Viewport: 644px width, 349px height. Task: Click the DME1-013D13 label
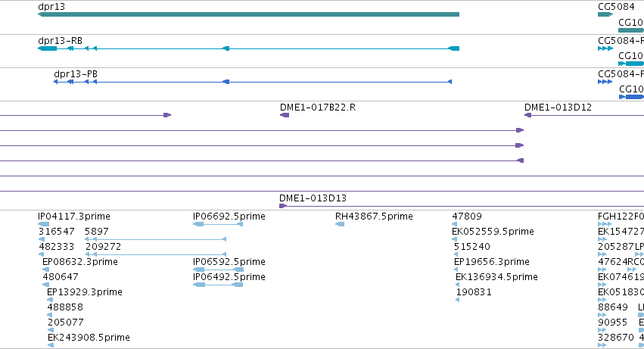pyautogui.click(x=313, y=198)
